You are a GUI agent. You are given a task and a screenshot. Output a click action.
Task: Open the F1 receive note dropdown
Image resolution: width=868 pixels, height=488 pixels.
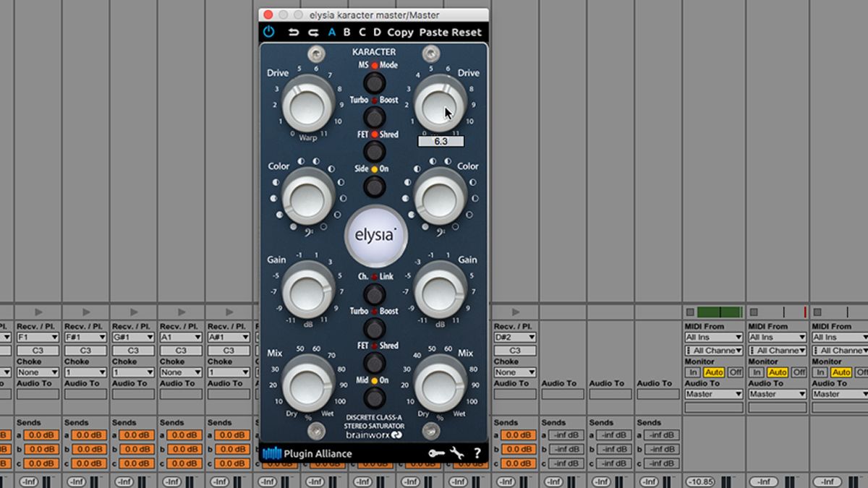tap(38, 338)
